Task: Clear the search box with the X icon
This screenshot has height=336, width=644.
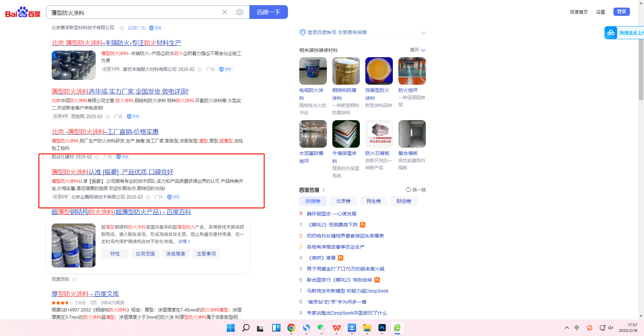Action: coord(225,12)
